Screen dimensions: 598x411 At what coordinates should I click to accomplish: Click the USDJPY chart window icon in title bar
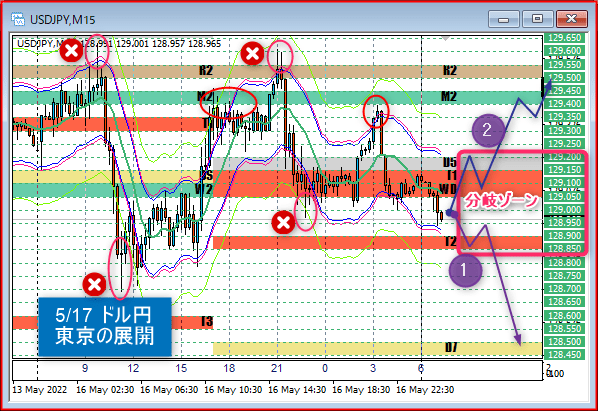click(18, 19)
